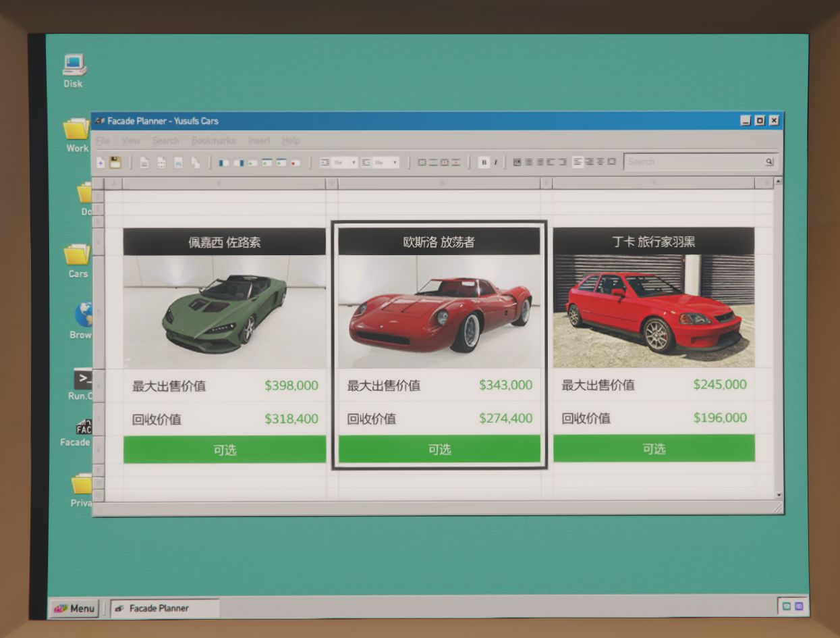This screenshot has width=840, height=638.
Task: Click the $398,000 max sale value
Action: coord(291,386)
